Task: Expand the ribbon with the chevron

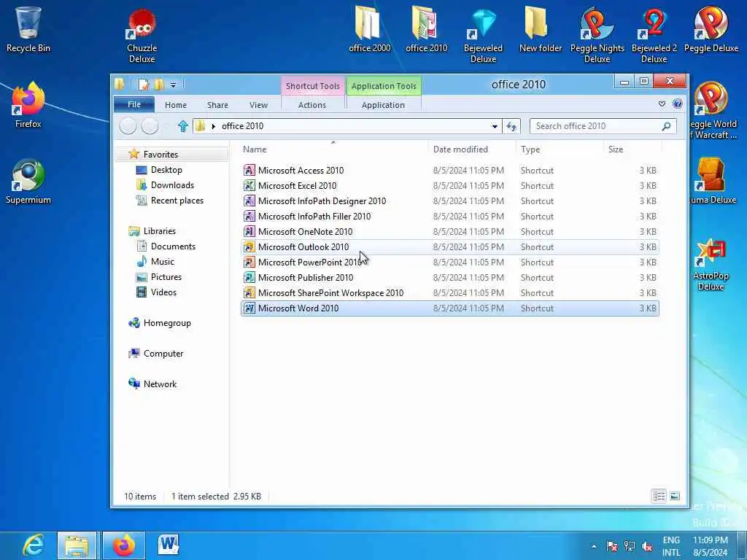Action: click(x=662, y=104)
